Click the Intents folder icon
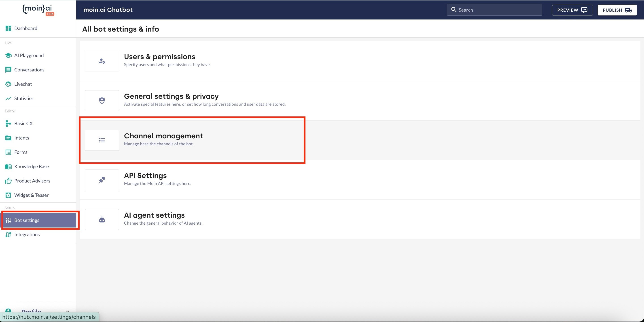644x322 pixels. tap(8, 138)
